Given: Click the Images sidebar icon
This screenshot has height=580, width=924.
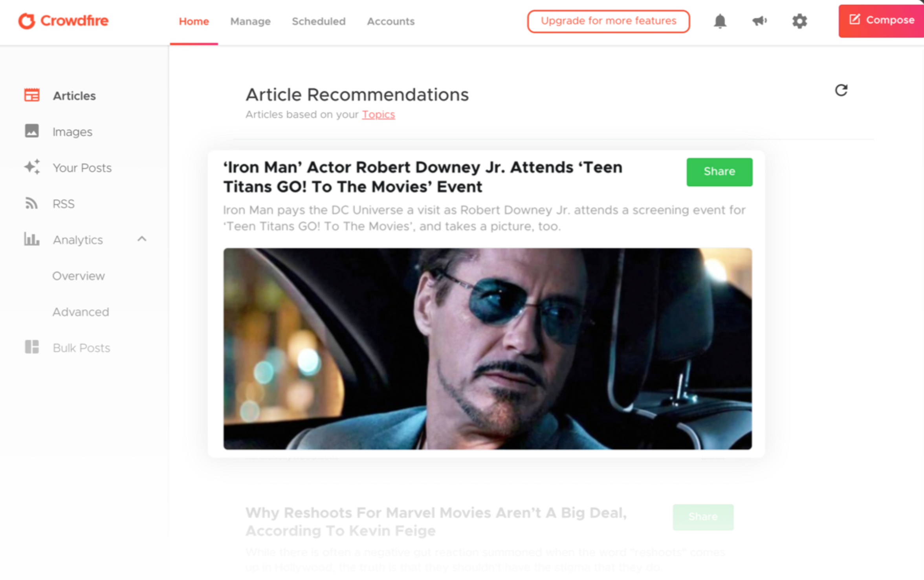Looking at the screenshot, I should tap(32, 132).
